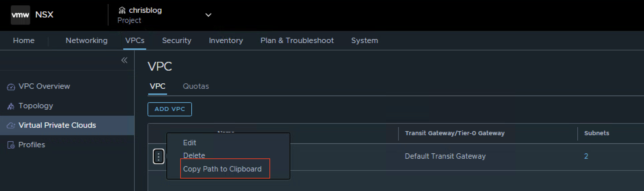The image size is (644, 191).
Task: Select Copy Path to Clipboard
Action: (x=222, y=169)
